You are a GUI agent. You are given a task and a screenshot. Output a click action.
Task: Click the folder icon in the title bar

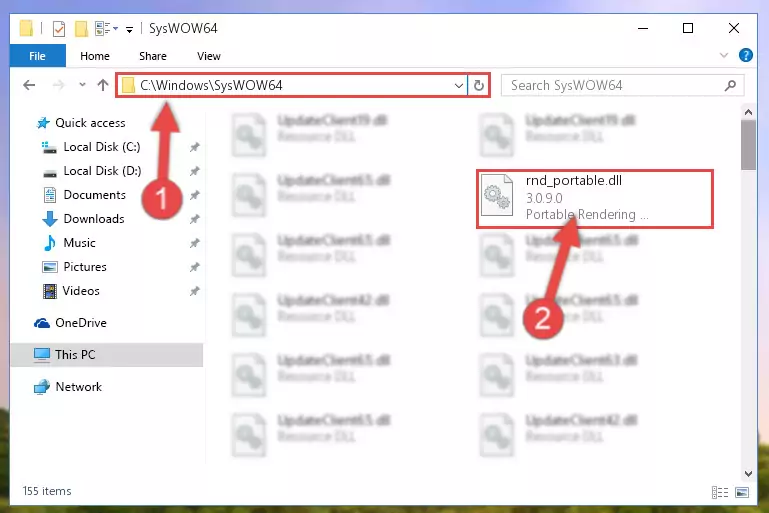pyautogui.click(x=26, y=28)
